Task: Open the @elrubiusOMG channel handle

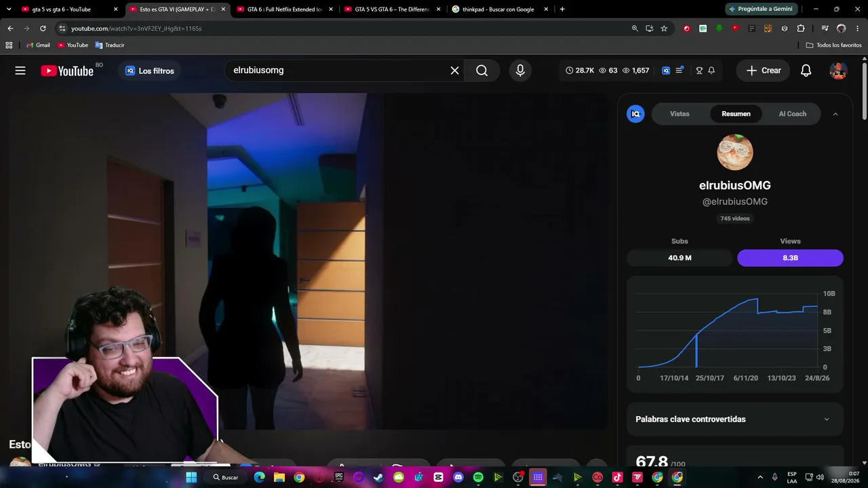Action: pyautogui.click(x=735, y=201)
